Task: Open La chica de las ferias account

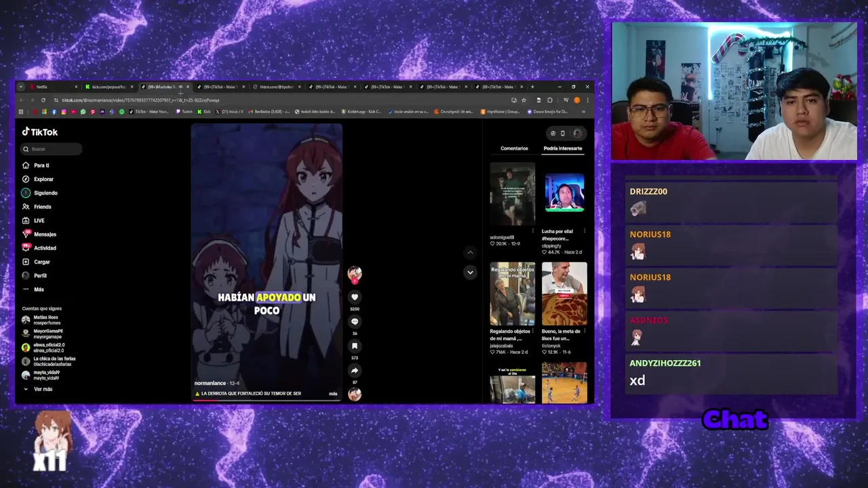Action: (x=49, y=361)
